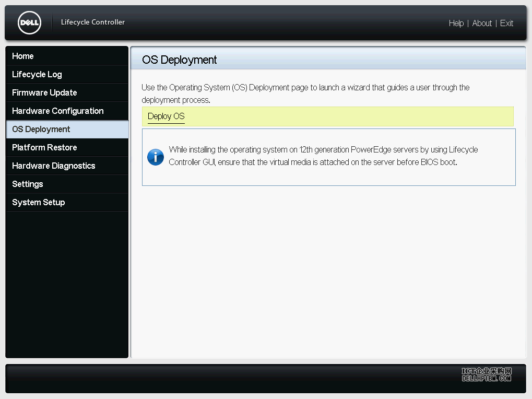Open Hardware Configuration section
The image size is (532, 399).
[67, 111]
